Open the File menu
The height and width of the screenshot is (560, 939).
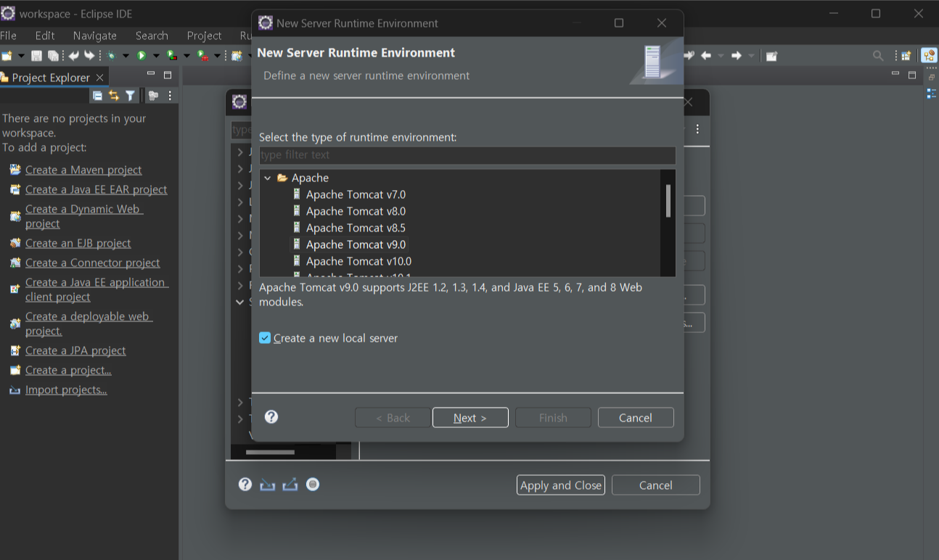pyautogui.click(x=8, y=36)
